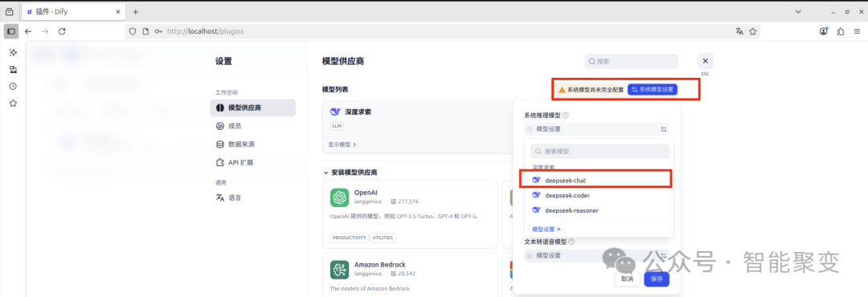Reload the page

click(x=62, y=31)
